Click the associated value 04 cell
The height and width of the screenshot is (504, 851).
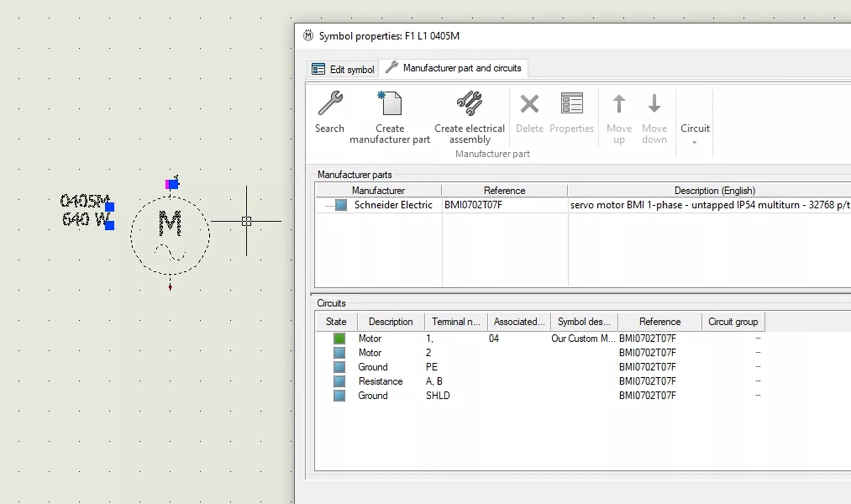pyautogui.click(x=494, y=339)
